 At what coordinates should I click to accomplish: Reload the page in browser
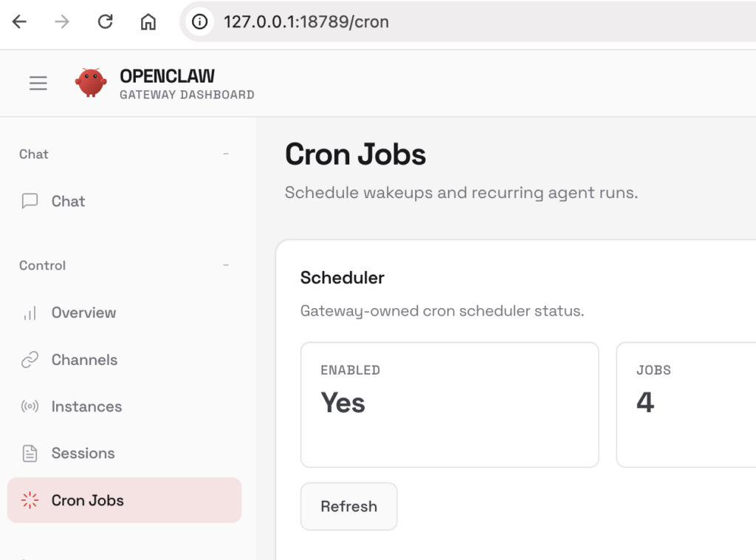click(x=106, y=21)
